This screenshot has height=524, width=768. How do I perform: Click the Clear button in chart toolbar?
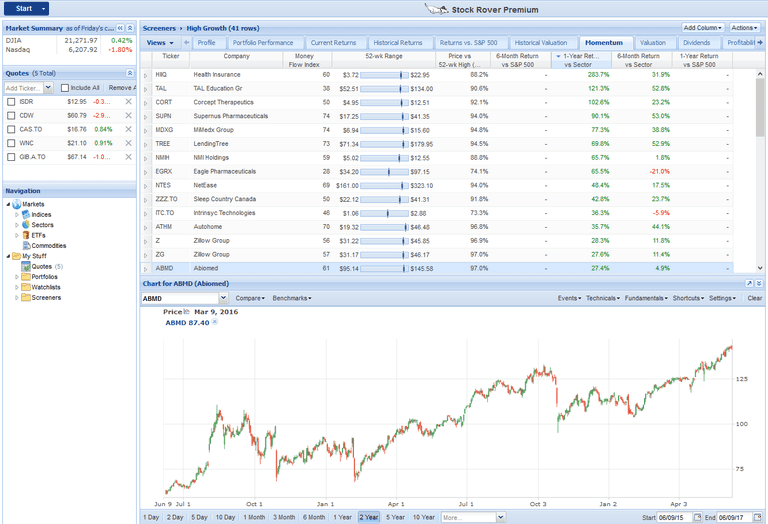(x=754, y=298)
